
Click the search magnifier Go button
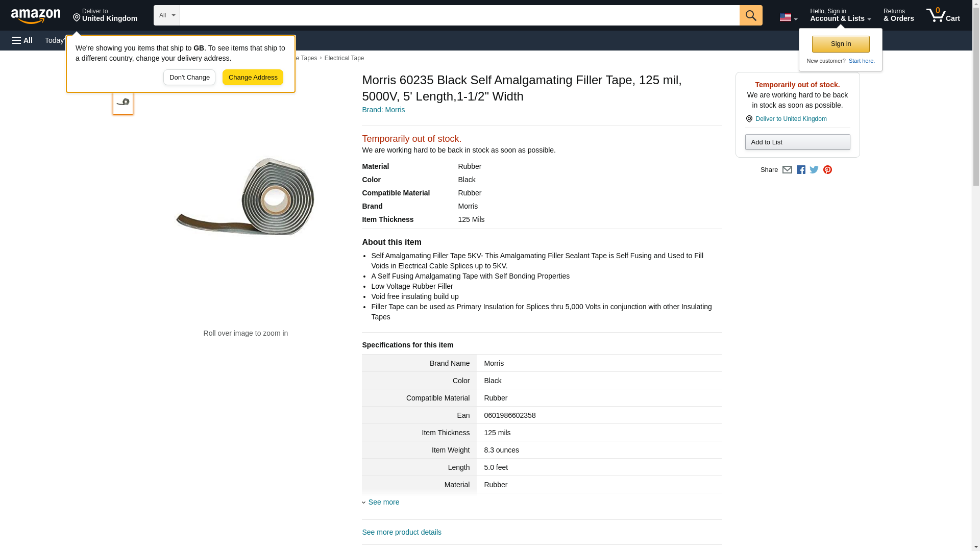750,15
